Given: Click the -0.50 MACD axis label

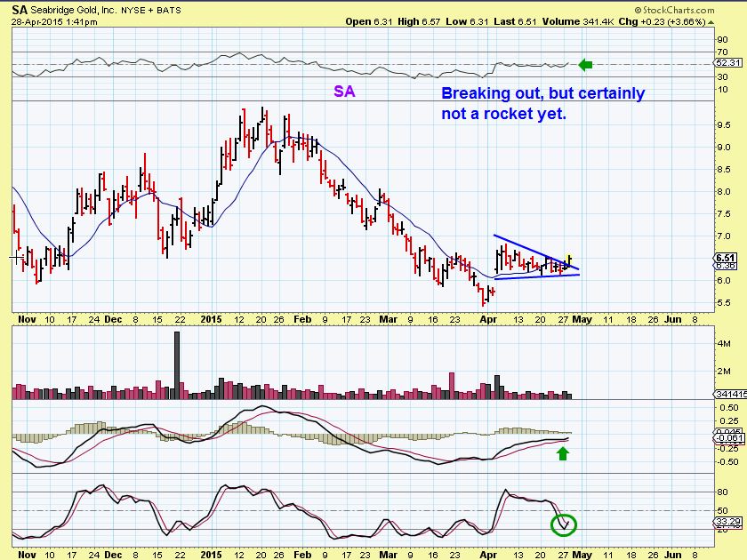Looking at the screenshot, I should (x=727, y=462).
